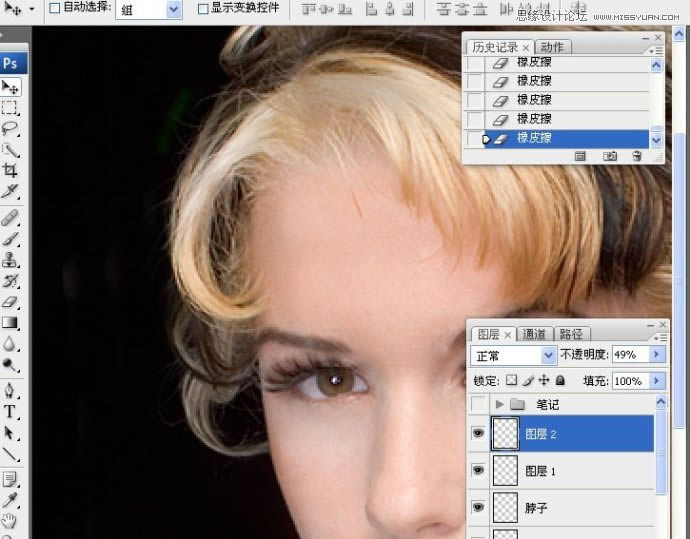Select the Hand tool
The image size is (690, 539).
(11, 520)
